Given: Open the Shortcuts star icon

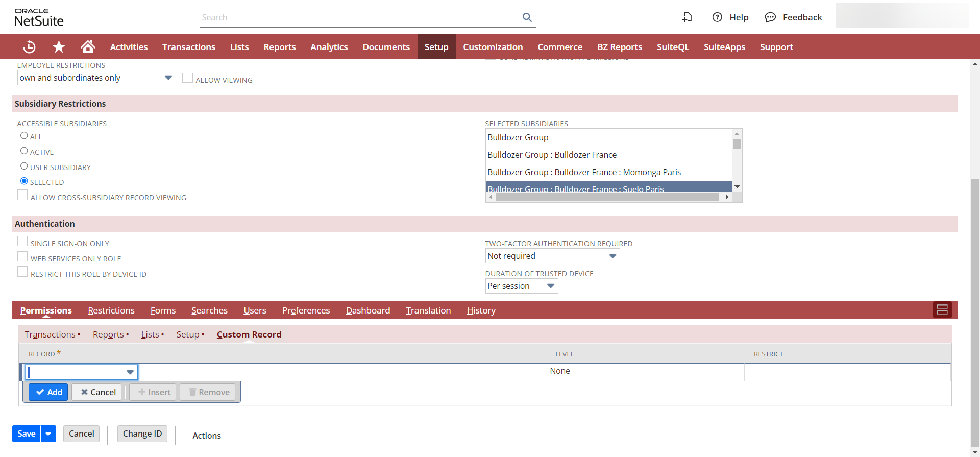Looking at the screenshot, I should pos(59,47).
